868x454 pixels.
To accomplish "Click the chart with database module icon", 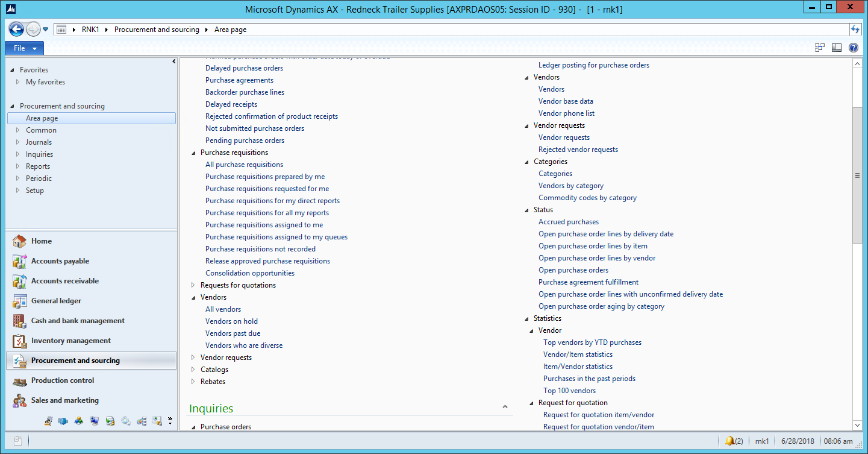I will click(157, 421).
